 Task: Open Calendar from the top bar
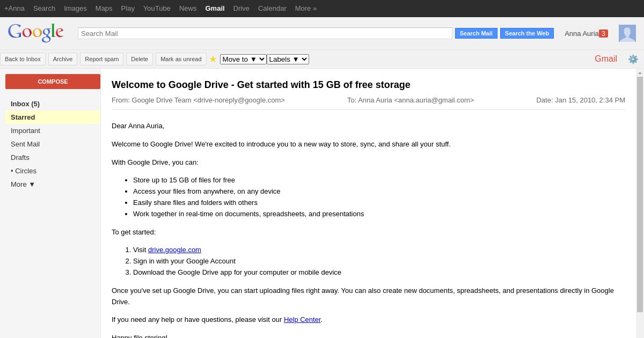coord(272,8)
